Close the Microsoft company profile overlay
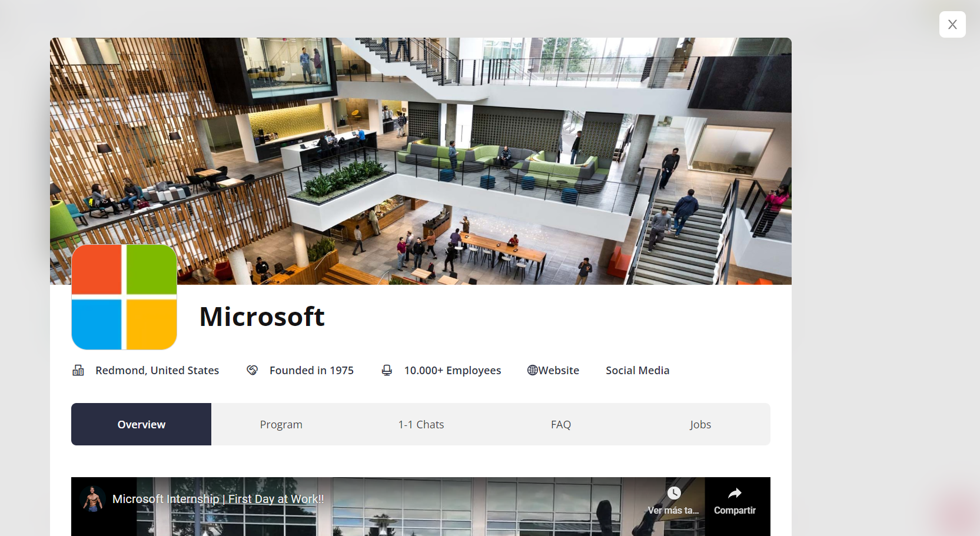The width and height of the screenshot is (980, 536). (952, 25)
